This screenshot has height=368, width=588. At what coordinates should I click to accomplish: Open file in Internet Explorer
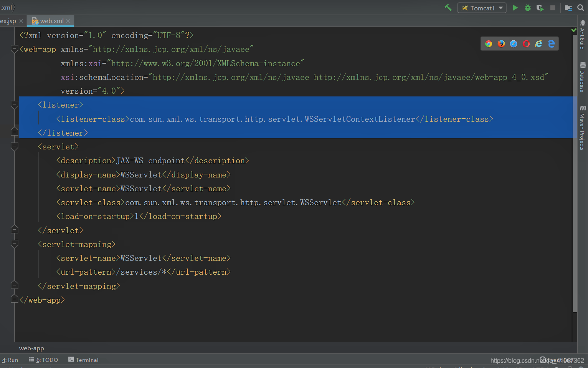click(x=539, y=44)
